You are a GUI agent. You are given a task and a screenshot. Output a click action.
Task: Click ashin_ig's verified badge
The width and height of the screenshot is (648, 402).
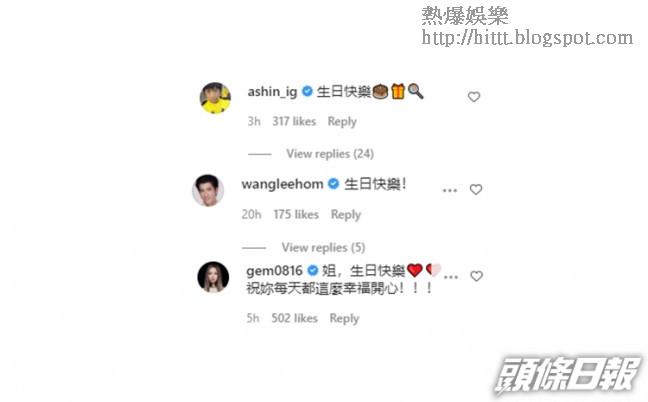point(307,91)
